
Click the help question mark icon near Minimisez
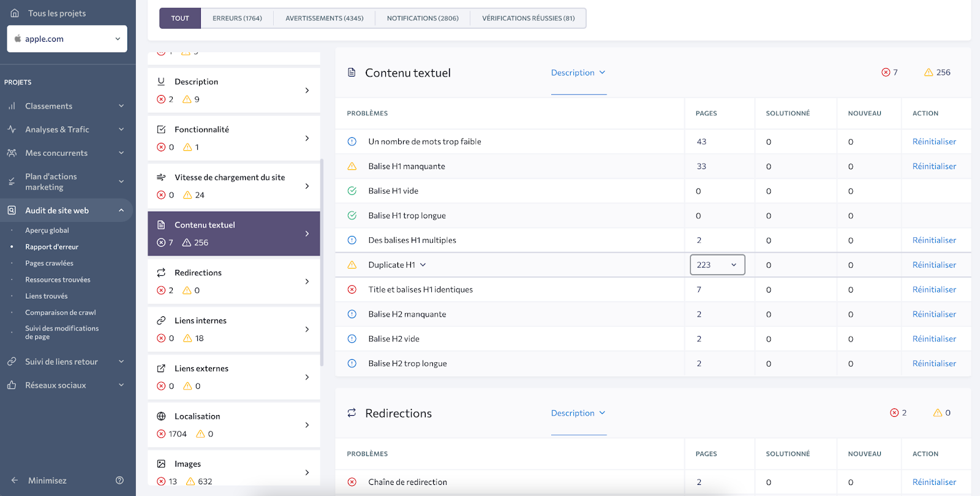[x=119, y=481]
